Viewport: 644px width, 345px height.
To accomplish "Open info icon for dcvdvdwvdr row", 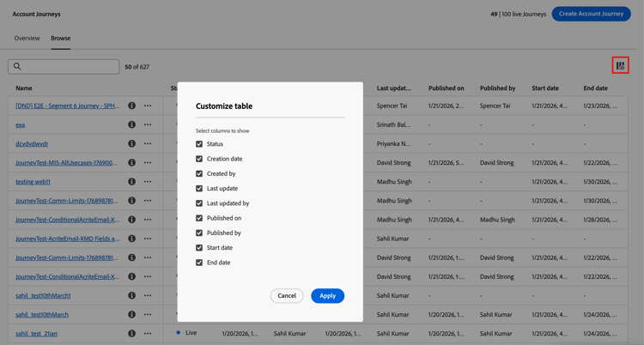I will pyautogui.click(x=132, y=143).
